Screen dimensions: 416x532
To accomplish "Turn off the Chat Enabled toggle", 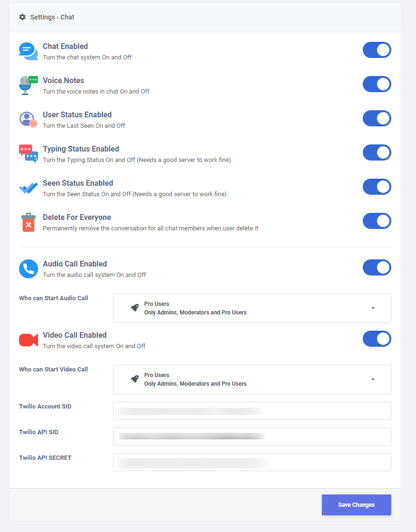I will (377, 50).
